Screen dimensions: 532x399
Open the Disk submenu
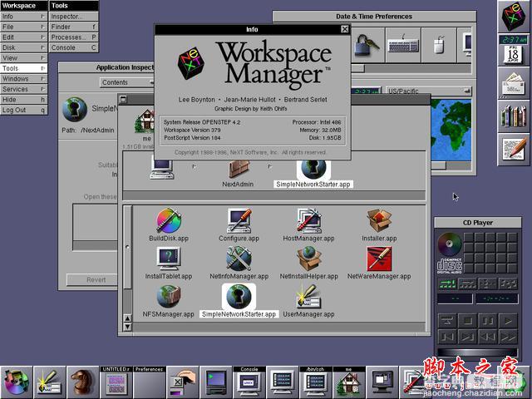[x=24, y=47]
